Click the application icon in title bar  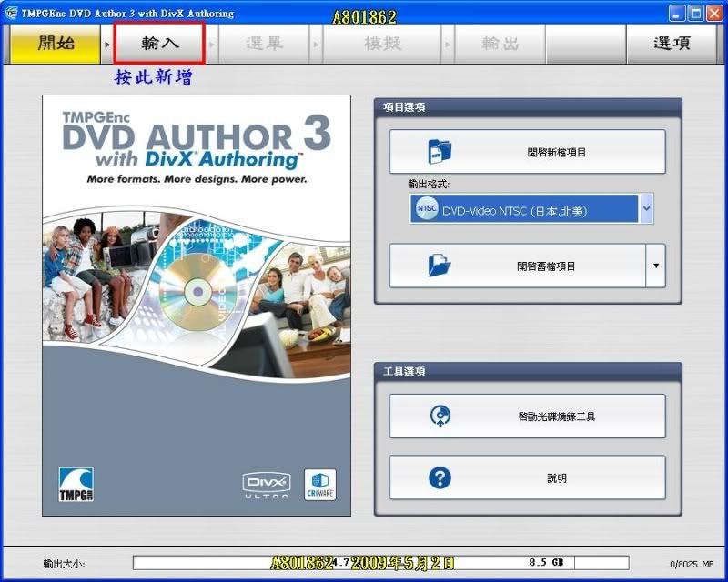point(11,13)
